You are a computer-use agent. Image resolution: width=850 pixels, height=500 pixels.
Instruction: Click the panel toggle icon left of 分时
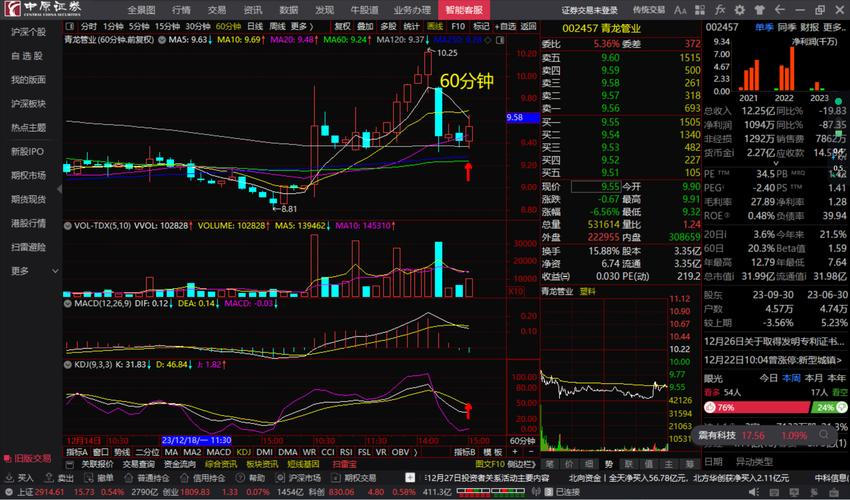click(70, 26)
